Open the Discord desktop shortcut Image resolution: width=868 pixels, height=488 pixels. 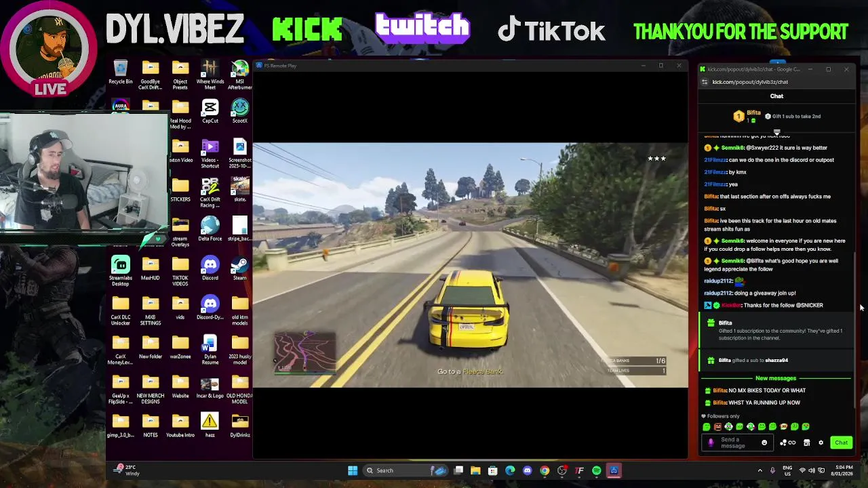(x=210, y=268)
